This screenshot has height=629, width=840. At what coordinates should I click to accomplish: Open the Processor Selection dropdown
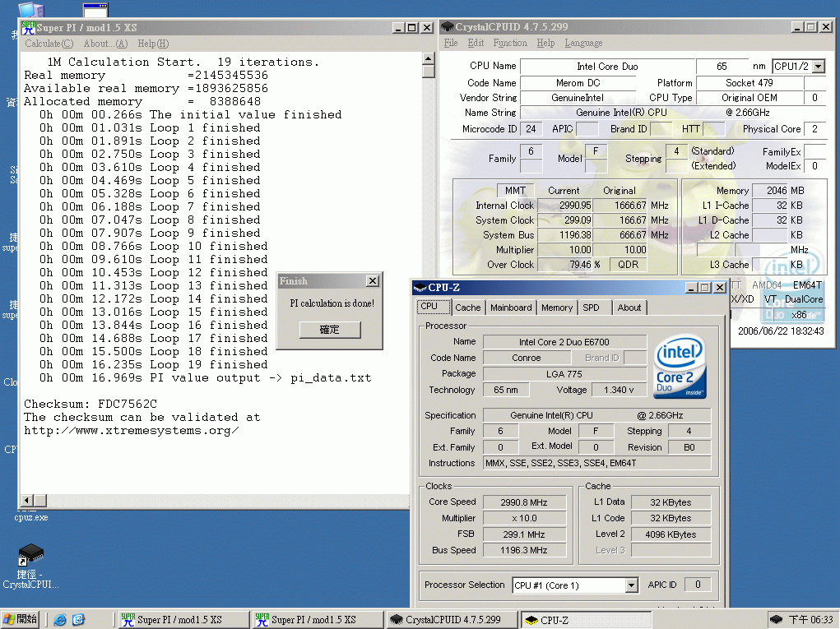631,585
